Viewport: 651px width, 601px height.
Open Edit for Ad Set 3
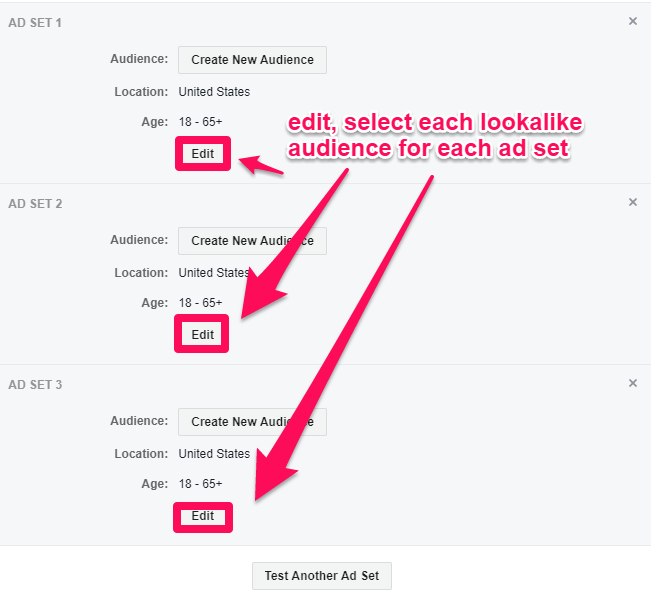[x=203, y=516]
